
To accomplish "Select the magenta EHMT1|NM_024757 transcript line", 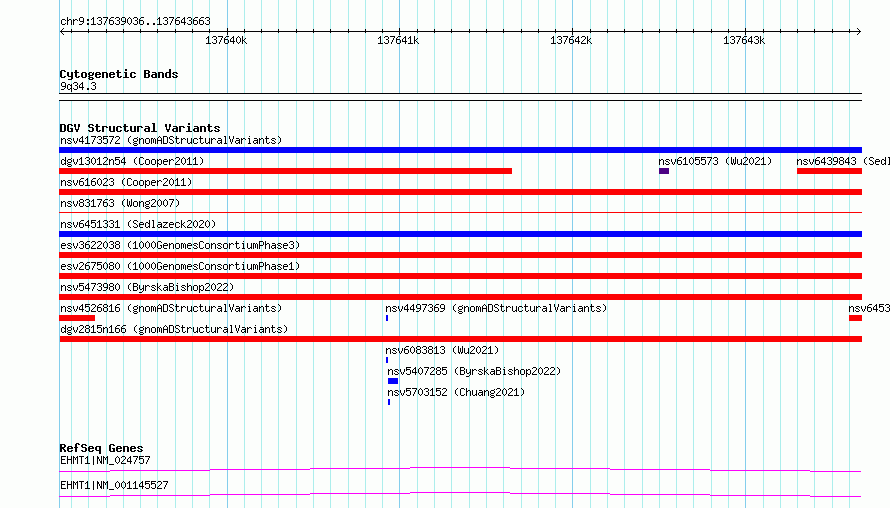I will 460,469.
